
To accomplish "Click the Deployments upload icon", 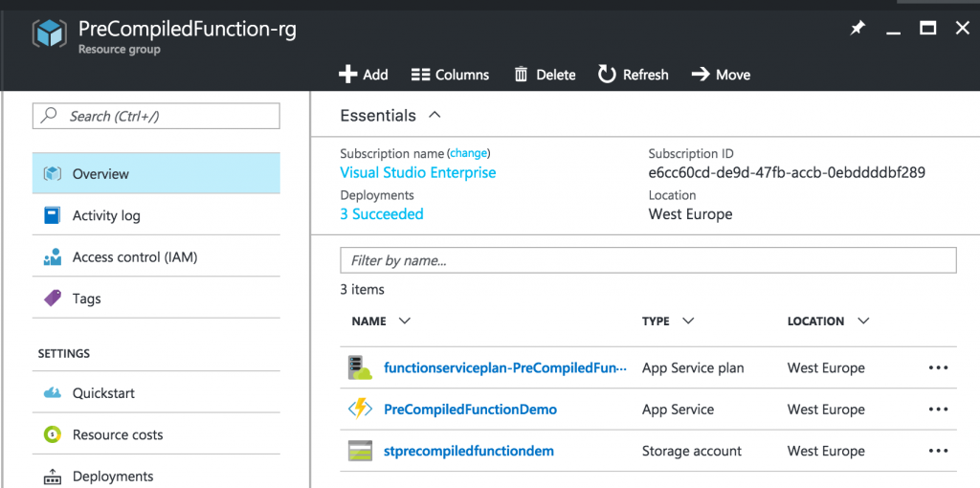I will tap(53, 477).
